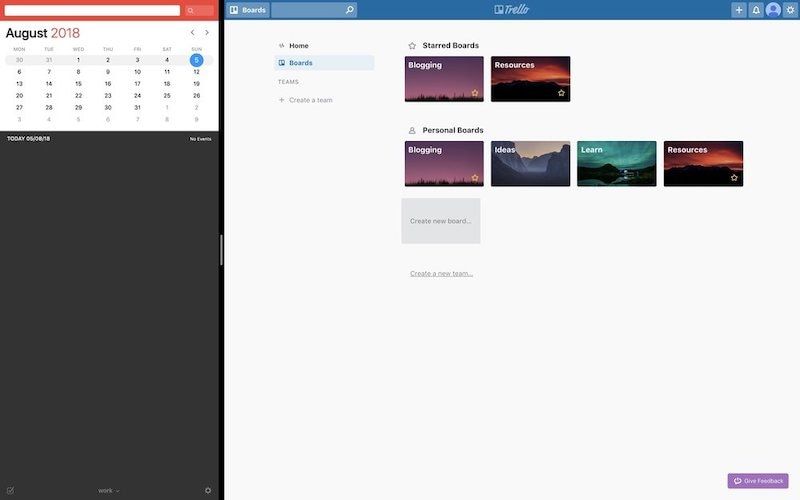The width and height of the screenshot is (800, 500).
Task: Unstar the Blogging board under Starred Boards
Action: [x=475, y=93]
